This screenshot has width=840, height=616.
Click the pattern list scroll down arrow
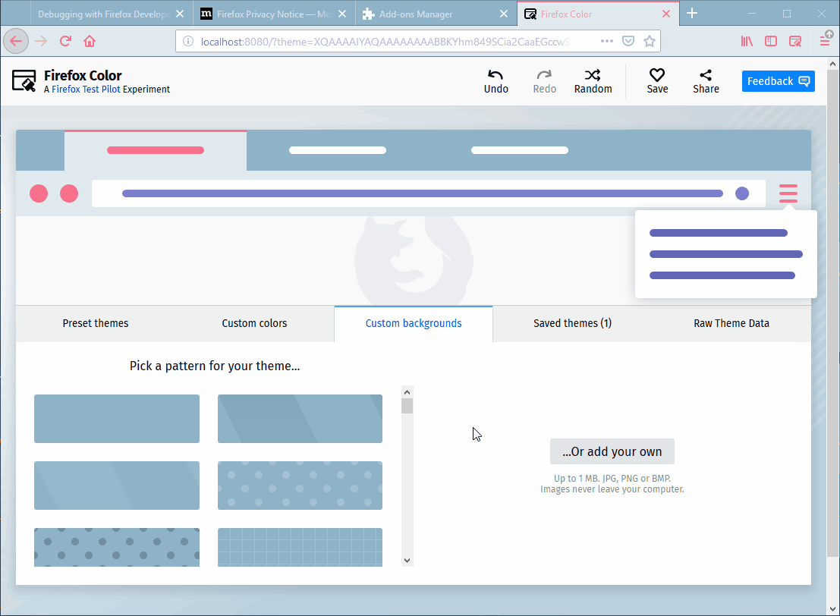tap(407, 561)
